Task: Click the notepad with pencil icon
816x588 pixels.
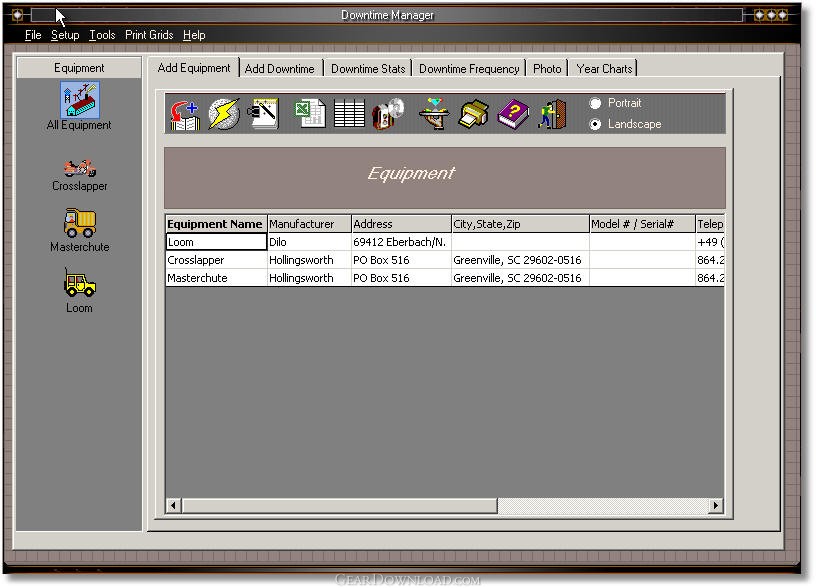Action: [x=263, y=114]
